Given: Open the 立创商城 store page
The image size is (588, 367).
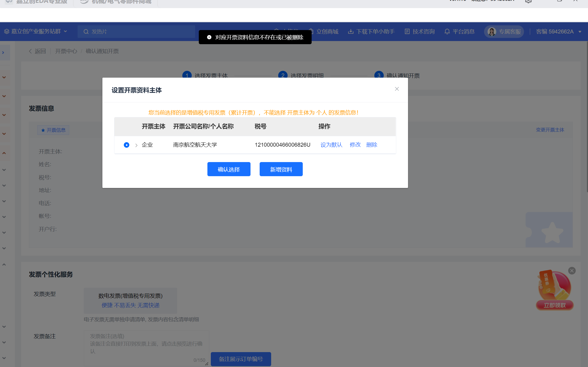Looking at the screenshot, I should tap(327, 31).
